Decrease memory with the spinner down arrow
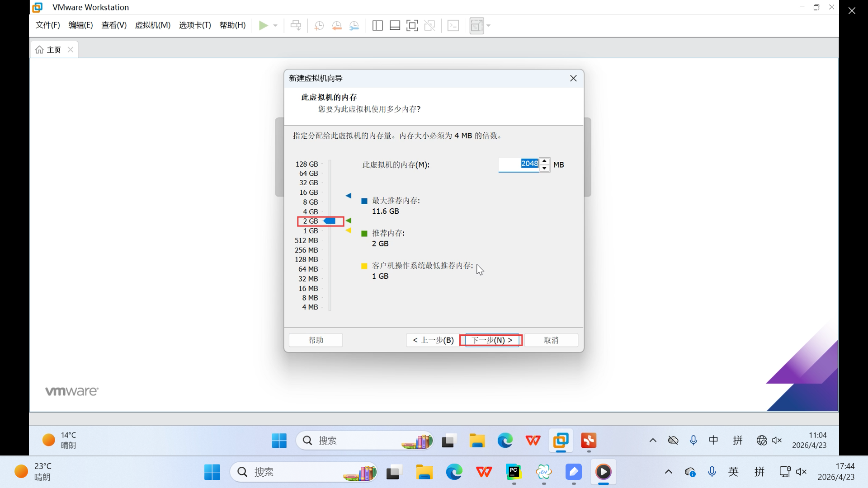 (545, 168)
